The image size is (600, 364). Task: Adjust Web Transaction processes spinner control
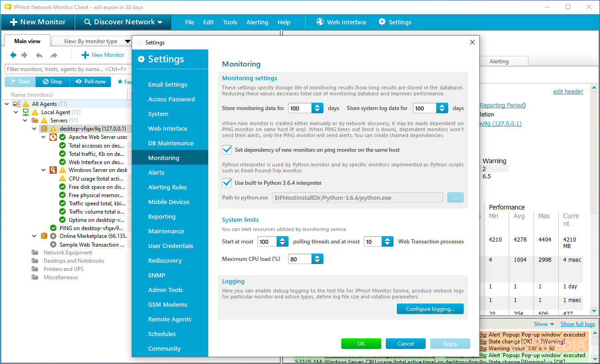(388, 242)
